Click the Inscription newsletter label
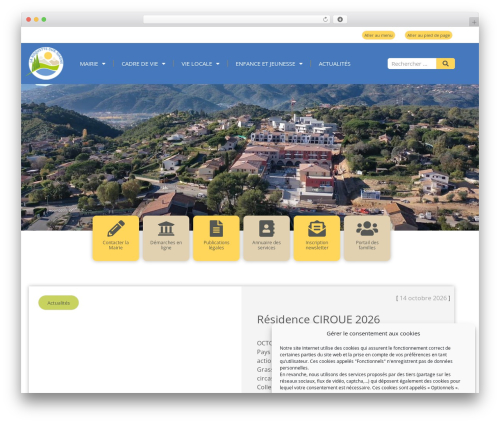The image size is (500, 423). 317,245
